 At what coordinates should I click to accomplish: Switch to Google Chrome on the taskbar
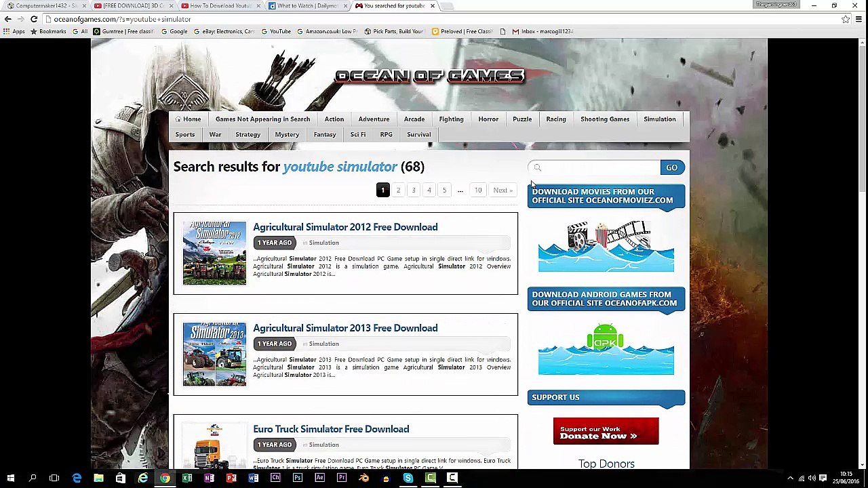point(165,479)
